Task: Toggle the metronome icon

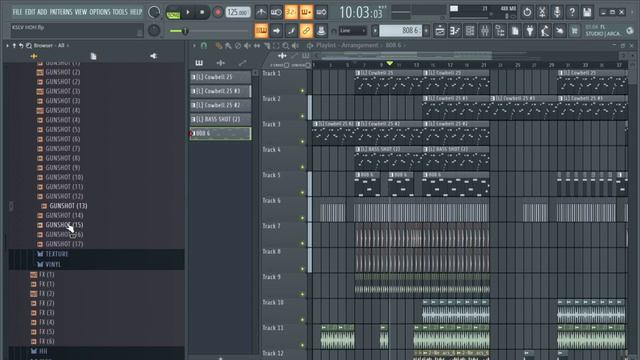Action: [x=261, y=12]
